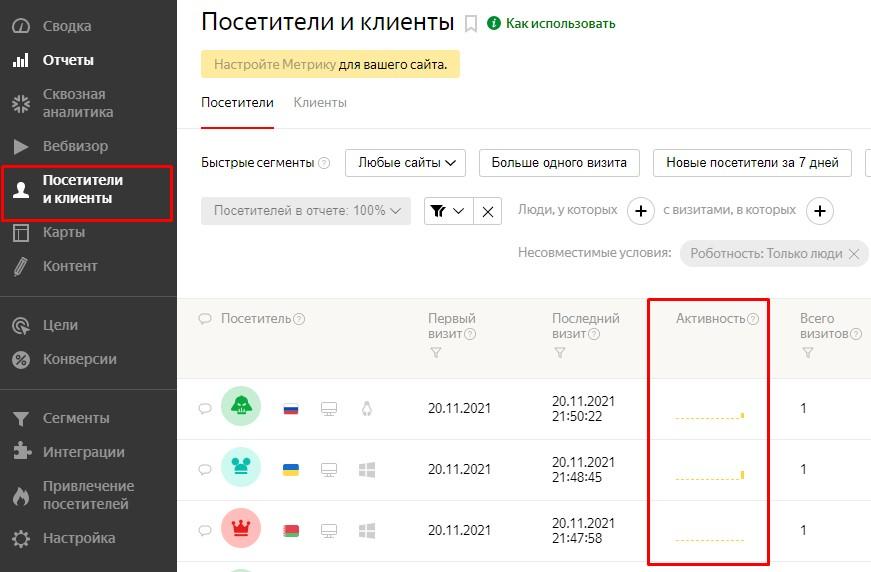
Task: Add a comment to the 21:48:45 visitor
Action: point(205,470)
